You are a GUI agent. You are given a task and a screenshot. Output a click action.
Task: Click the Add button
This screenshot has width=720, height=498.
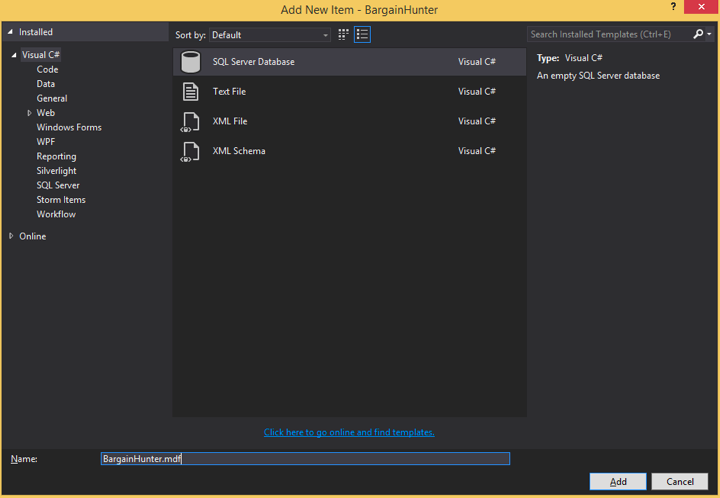618,481
